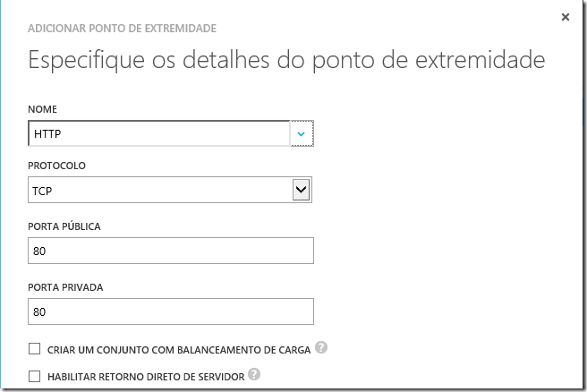Click the PORTA PRIVADA field label
Viewport: 587px width, 392px height.
click(x=67, y=287)
